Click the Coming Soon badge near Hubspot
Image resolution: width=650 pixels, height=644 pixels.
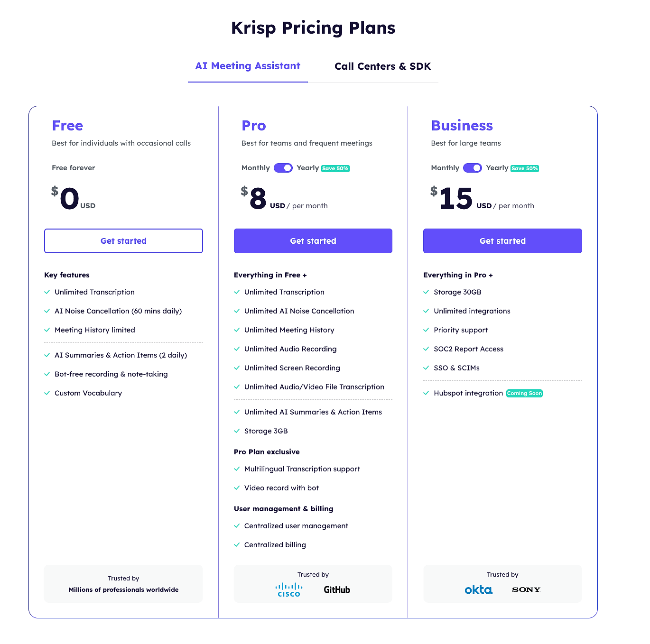[524, 393]
